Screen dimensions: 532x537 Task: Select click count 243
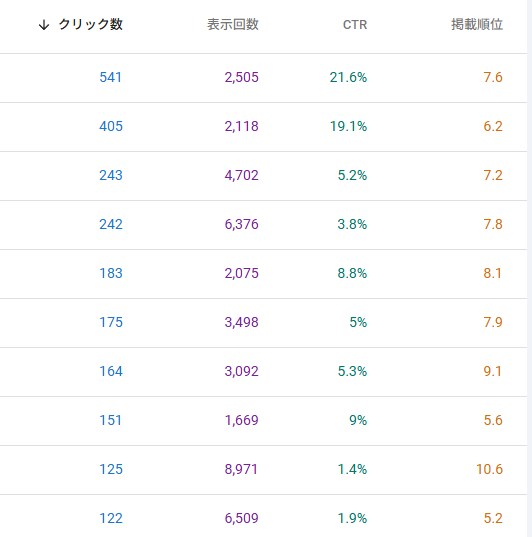[x=111, y=175]
